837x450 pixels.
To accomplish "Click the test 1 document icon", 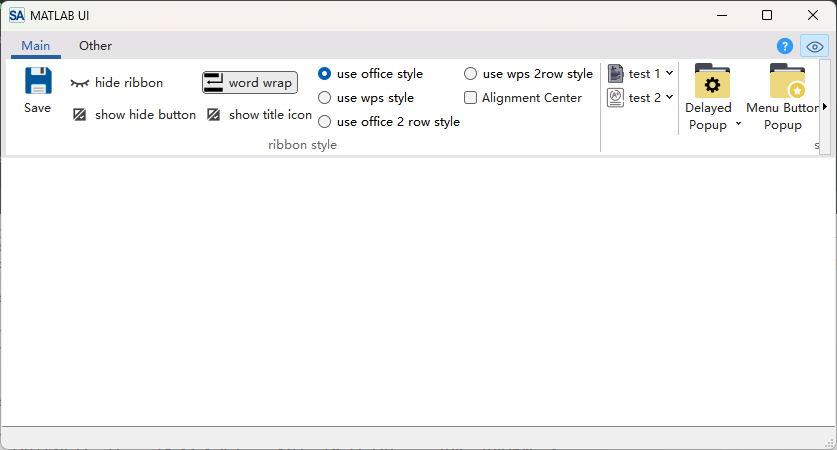I will 615,73.
